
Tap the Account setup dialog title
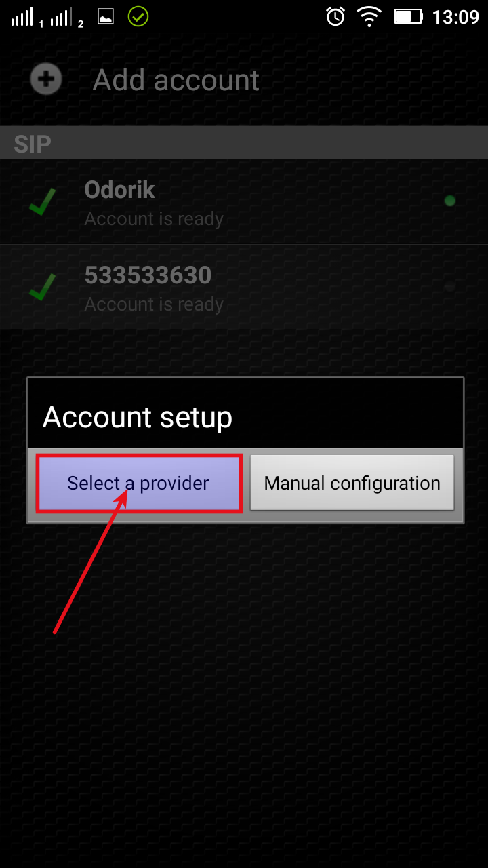tap(138, 417)
